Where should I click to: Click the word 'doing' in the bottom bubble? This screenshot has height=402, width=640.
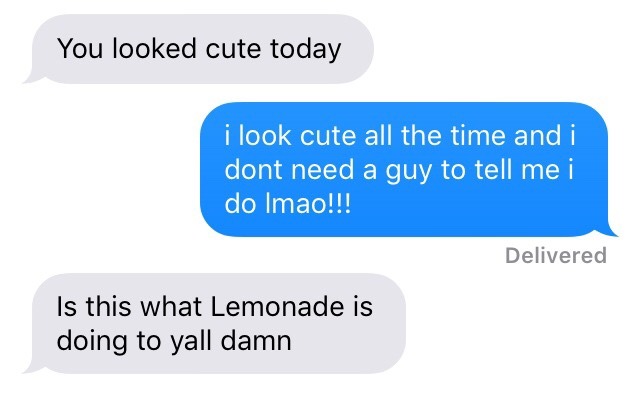(92, 341)
